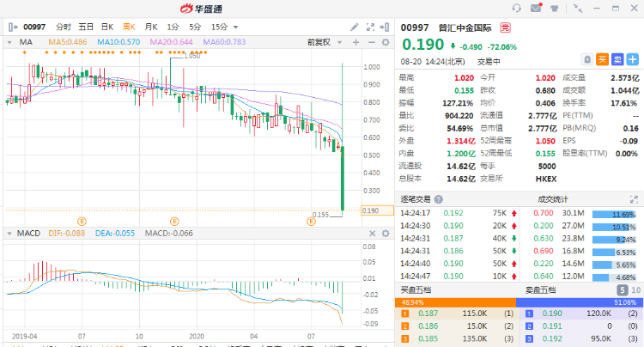Click the blue 51.06% sell ratio bar
The height and width of the screenshot is (347, 644).
click(x=580, y=302)
